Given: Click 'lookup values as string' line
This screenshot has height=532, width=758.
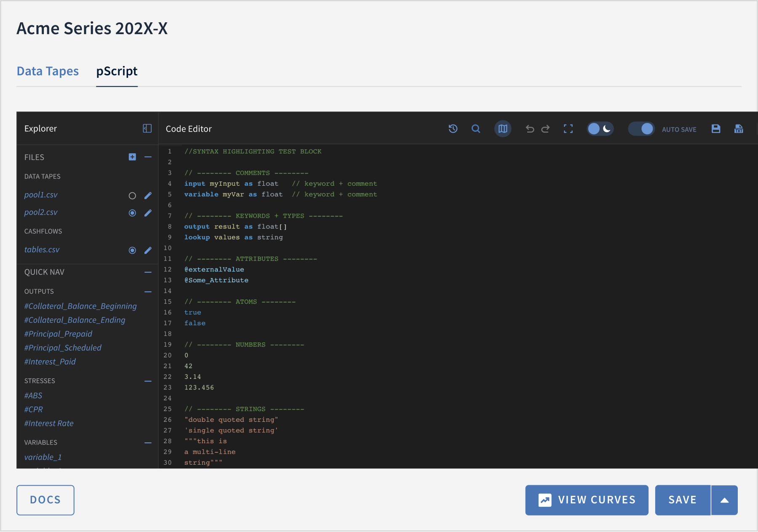Looking at the screenshot, I should [x=233, y=237].
